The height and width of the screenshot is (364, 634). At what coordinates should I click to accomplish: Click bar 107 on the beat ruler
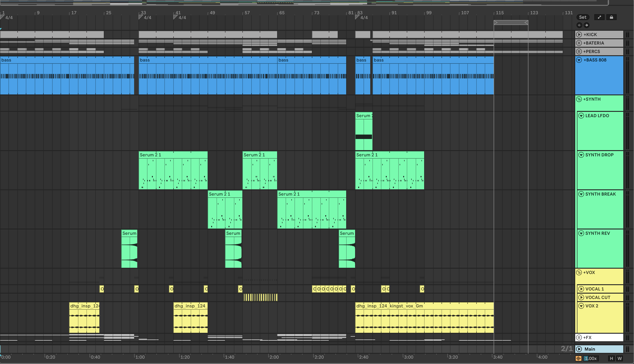click(465, 12)
